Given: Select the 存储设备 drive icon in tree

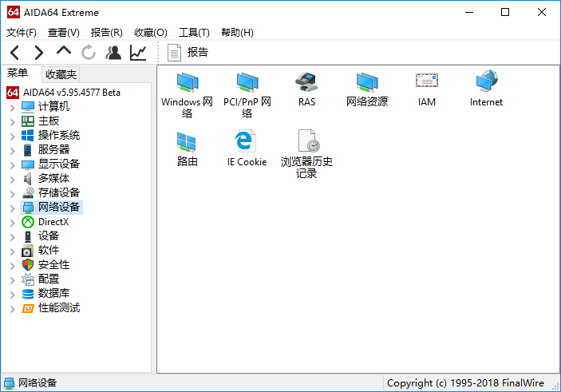Looking at the screenshot, I should (28, 192).
